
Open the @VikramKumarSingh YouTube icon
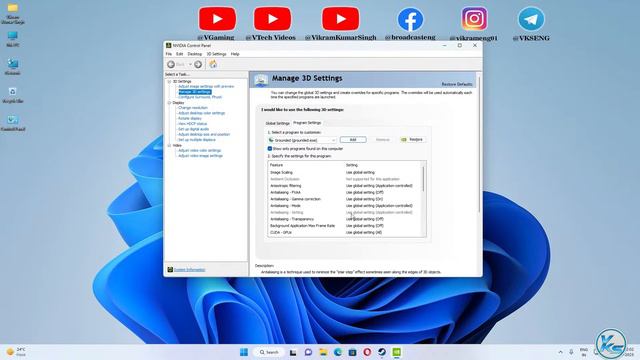coord(340,19)
